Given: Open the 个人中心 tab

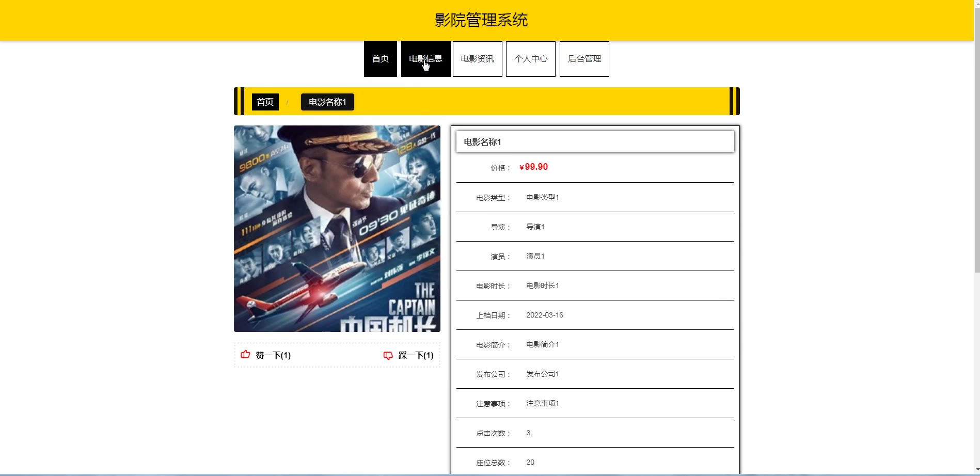Looking at the screenshot, I should [x=531, y=59].
